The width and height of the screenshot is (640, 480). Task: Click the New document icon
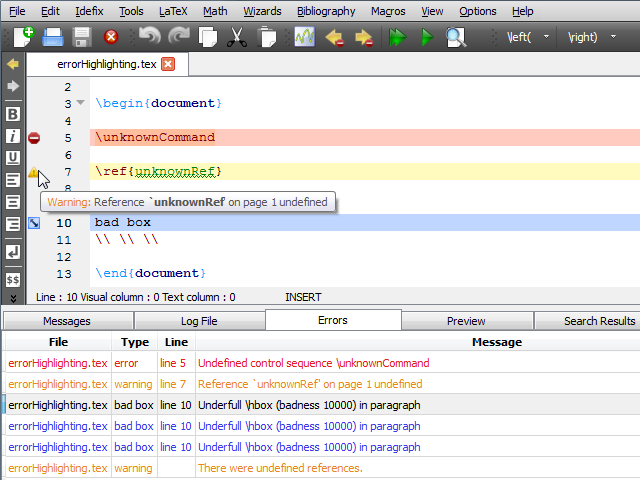tap(23, 38)
